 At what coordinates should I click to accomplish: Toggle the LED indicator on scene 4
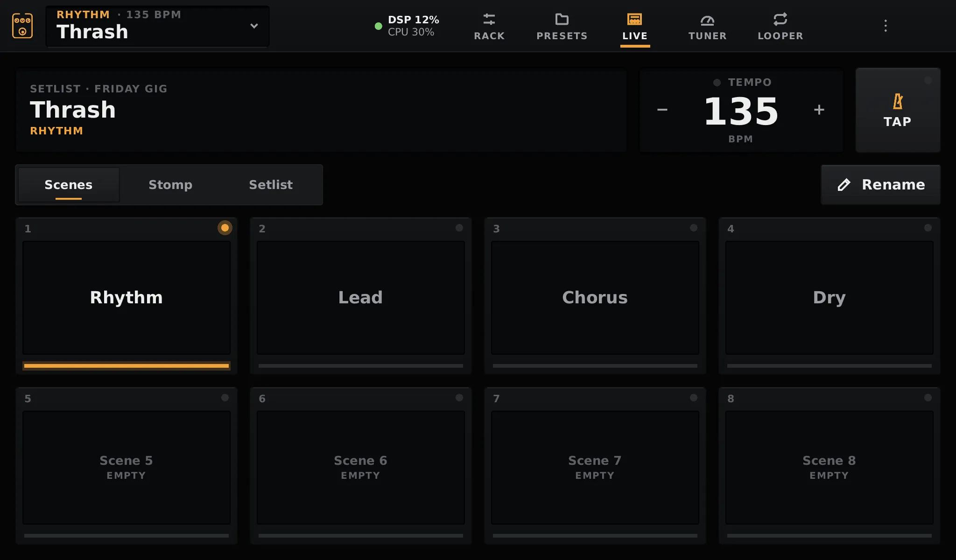(928, 228)
